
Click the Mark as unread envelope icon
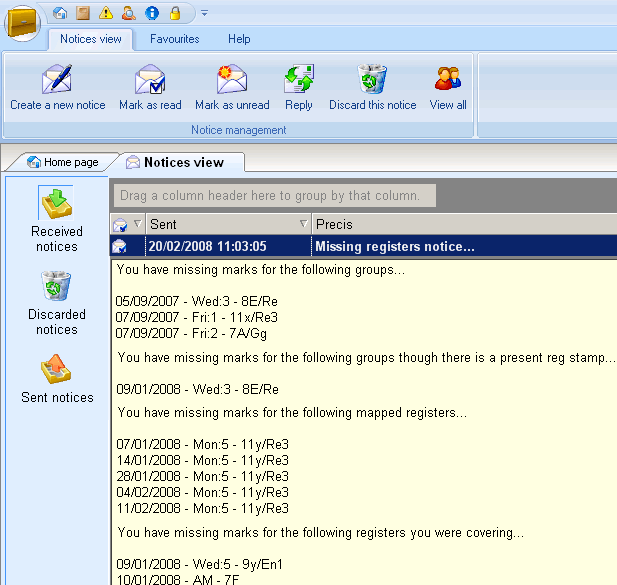click(x=232, y=79)
